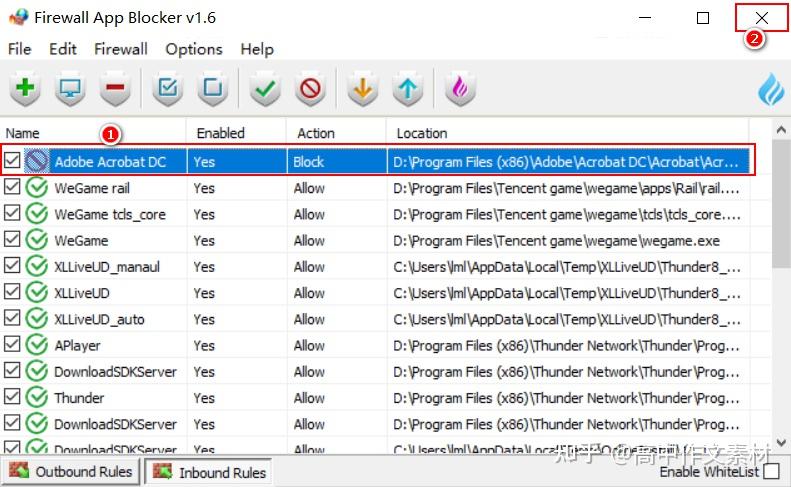Image resolution: width=791 pixels, height=487 pixels.
Task: Toggle the XLLiveUD_auto checkbox
Action: pyautogui.click(x=12, y=318)
